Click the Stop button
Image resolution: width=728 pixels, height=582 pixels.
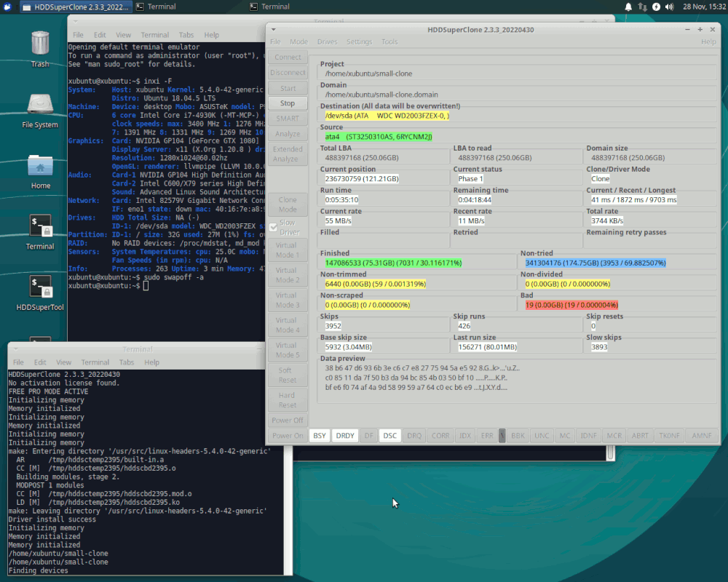[x=288, y=103]
